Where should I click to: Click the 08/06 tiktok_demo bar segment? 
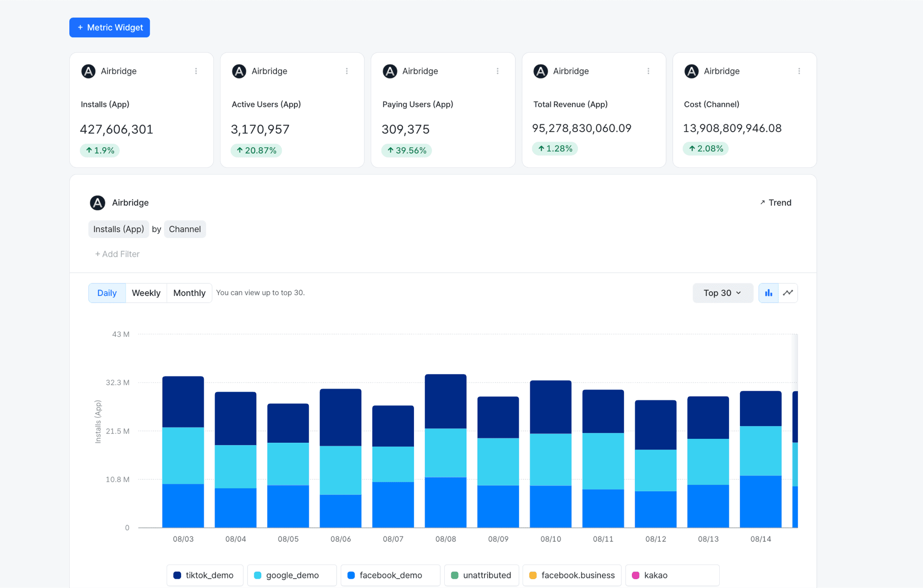coord(340,417)
